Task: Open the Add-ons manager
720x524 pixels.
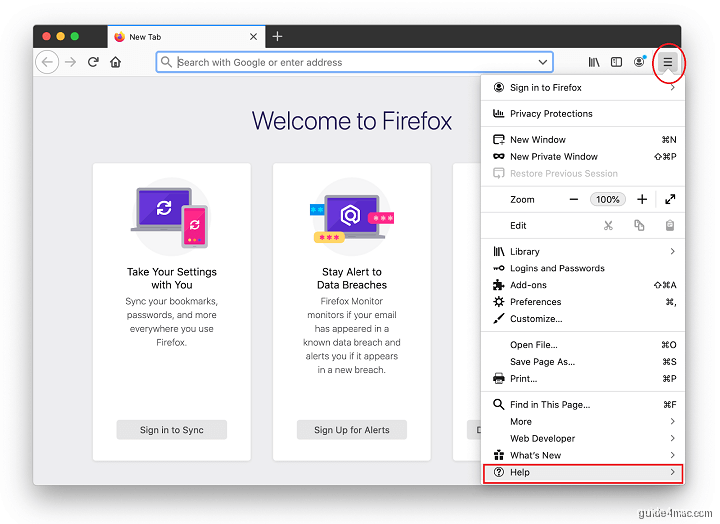Action: pyautogui.click(x=583, y=285)
